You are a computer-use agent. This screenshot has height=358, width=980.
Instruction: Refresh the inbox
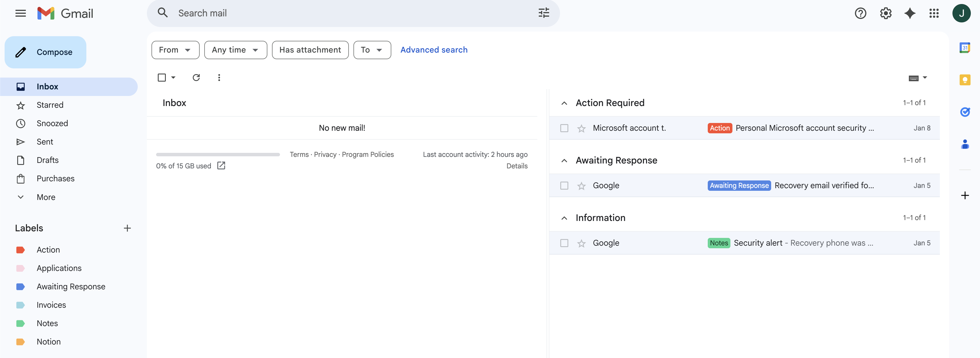click(196, 78)
